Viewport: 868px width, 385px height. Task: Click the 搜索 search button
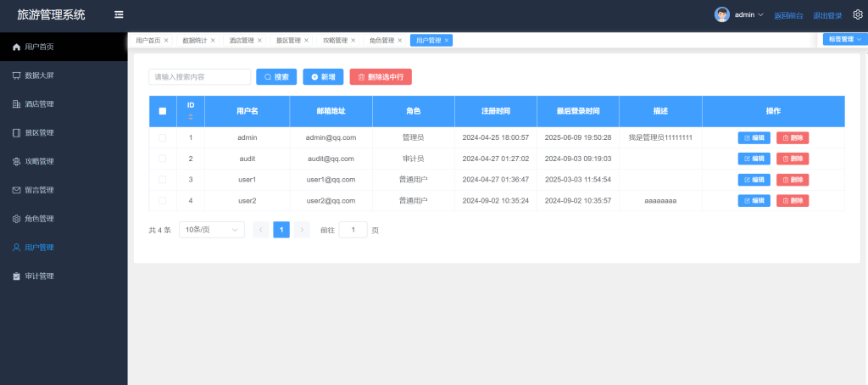click(x=276, y=77)
